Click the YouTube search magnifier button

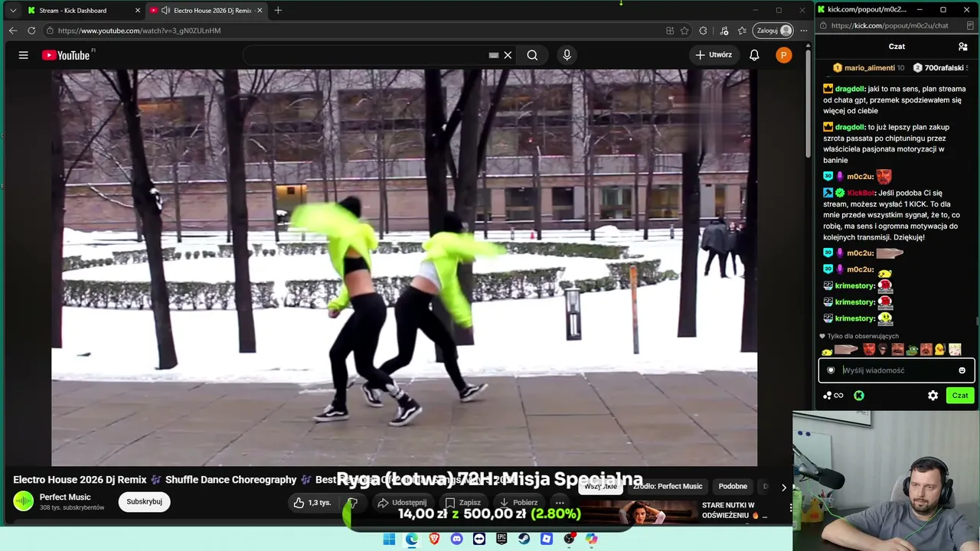coord(532,55)
